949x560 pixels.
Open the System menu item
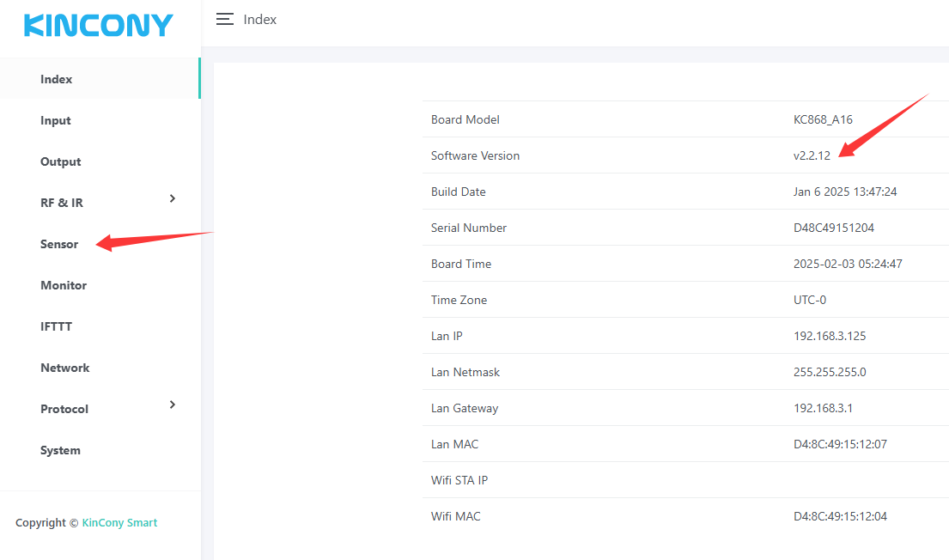[60, 450]
